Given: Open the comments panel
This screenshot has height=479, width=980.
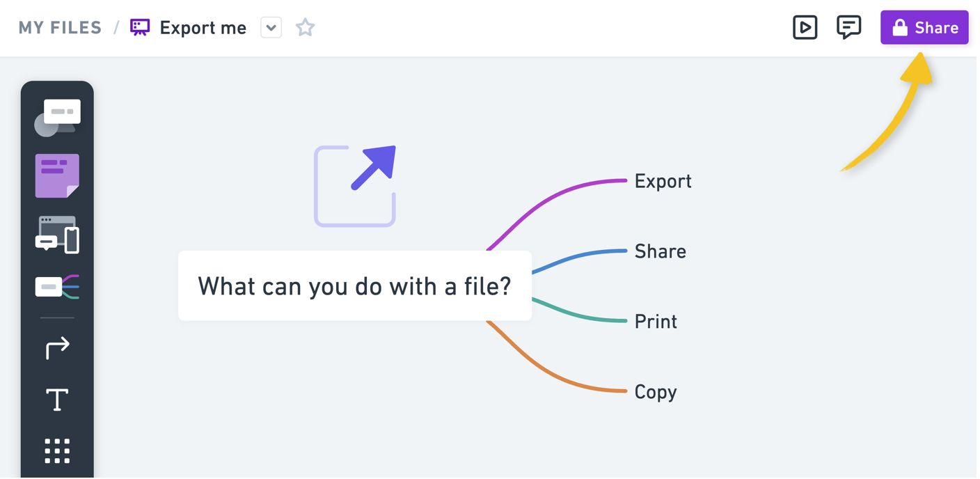Looking at the screenshot, I should tap(848, 28).
